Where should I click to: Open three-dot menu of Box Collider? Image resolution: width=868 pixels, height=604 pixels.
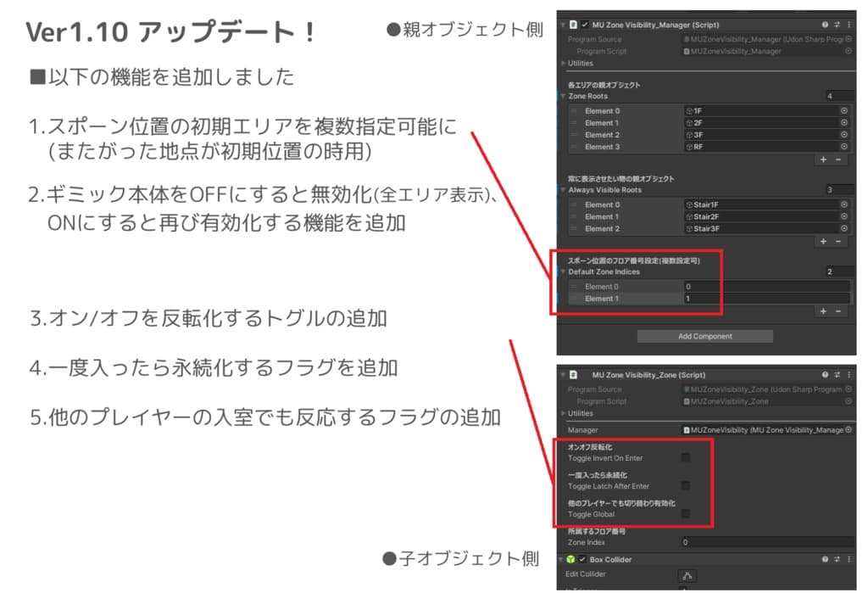[849, 559]
